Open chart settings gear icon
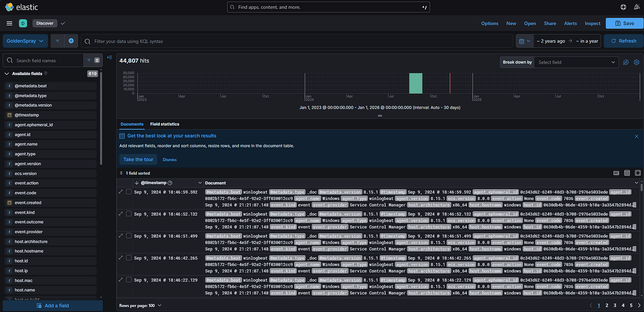Image resolution: width=644 pixels, height=312 pixels. pyautogui.click(x=636, y=62)
